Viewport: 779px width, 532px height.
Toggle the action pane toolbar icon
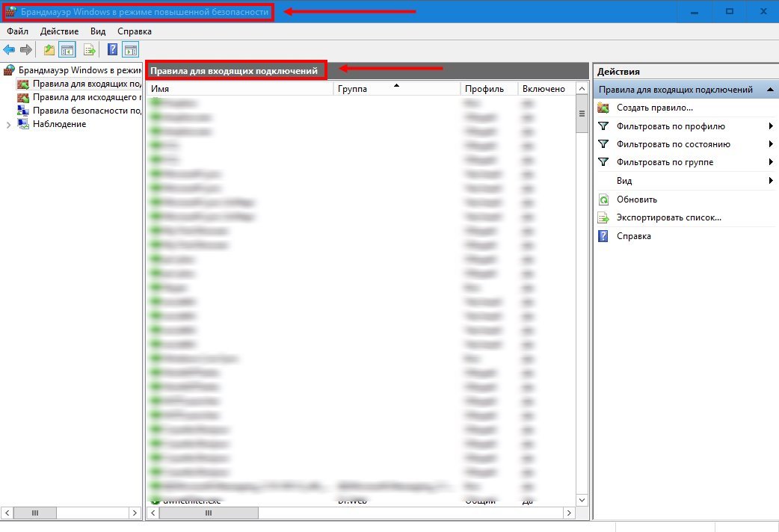[x=131, y=50]
